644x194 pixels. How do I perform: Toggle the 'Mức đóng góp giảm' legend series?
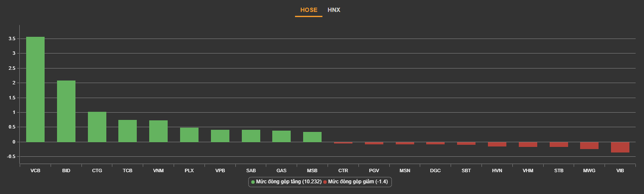coord(356,182)
